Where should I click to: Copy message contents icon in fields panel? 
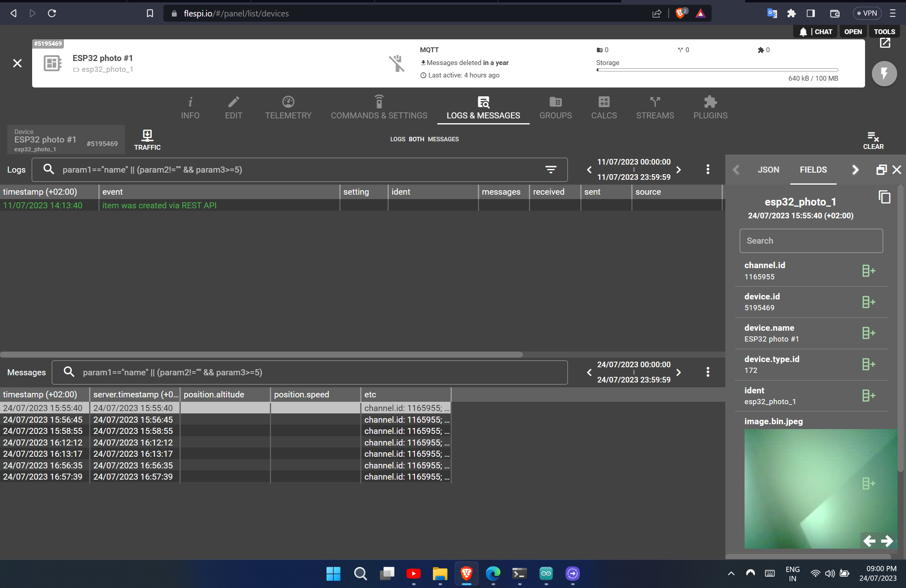point(884,197)
